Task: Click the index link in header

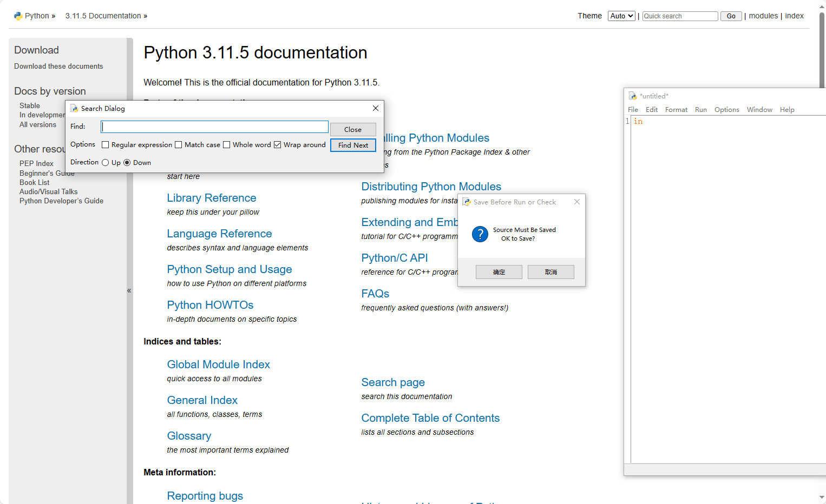Action: point(794,16)
